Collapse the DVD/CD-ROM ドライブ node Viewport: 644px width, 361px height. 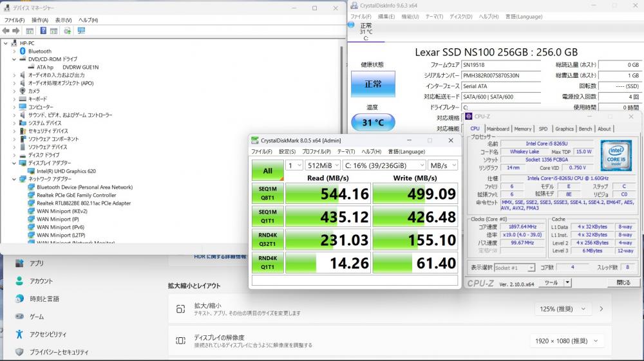[x=14, y=59]
